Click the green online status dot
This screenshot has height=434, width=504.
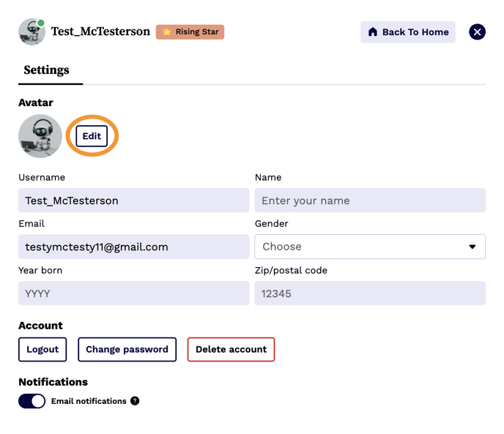pos(41,23)
